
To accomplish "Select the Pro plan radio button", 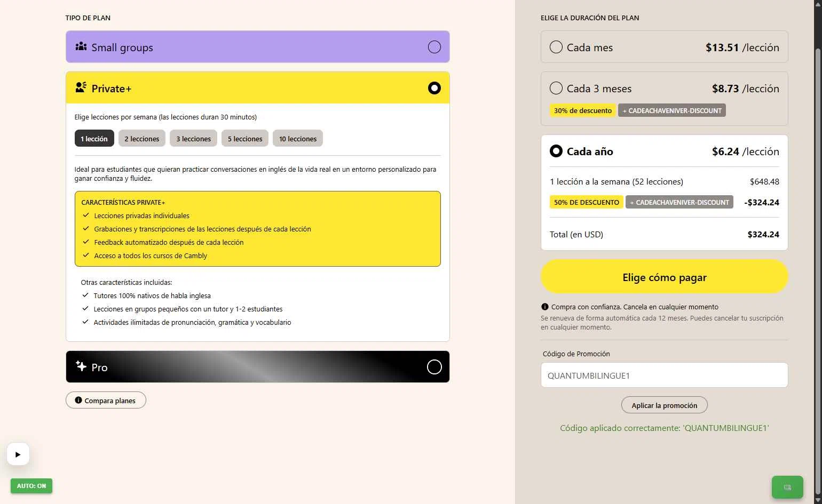I will [x=434, y=367].
